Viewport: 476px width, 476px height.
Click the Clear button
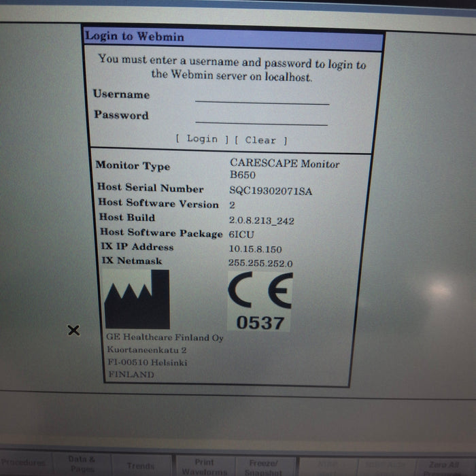pos(260,140)
